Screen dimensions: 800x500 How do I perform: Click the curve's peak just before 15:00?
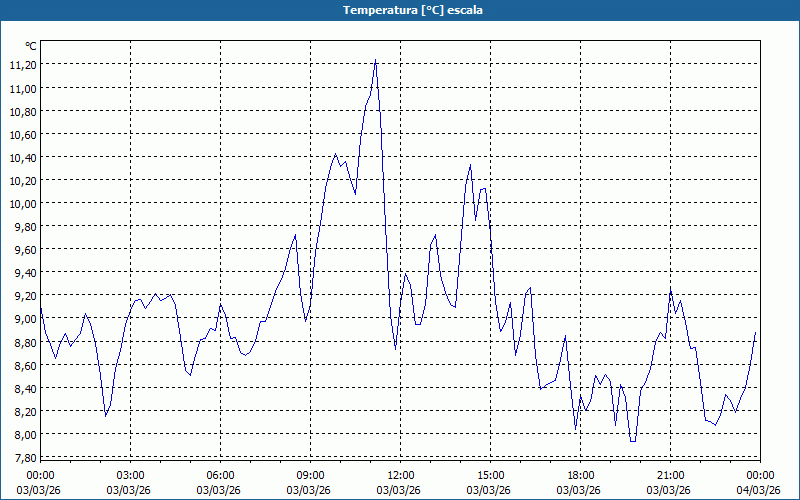click(470, 165)
